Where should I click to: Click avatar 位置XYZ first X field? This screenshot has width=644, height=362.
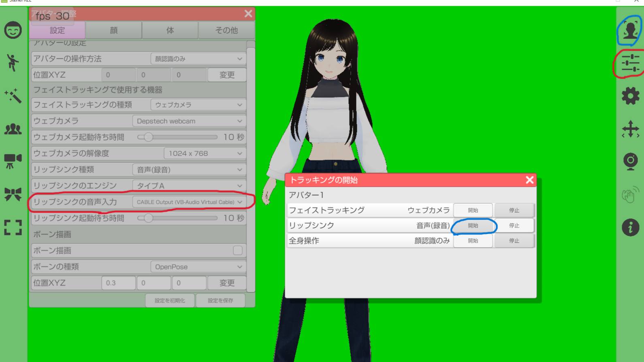pos(118,75)
